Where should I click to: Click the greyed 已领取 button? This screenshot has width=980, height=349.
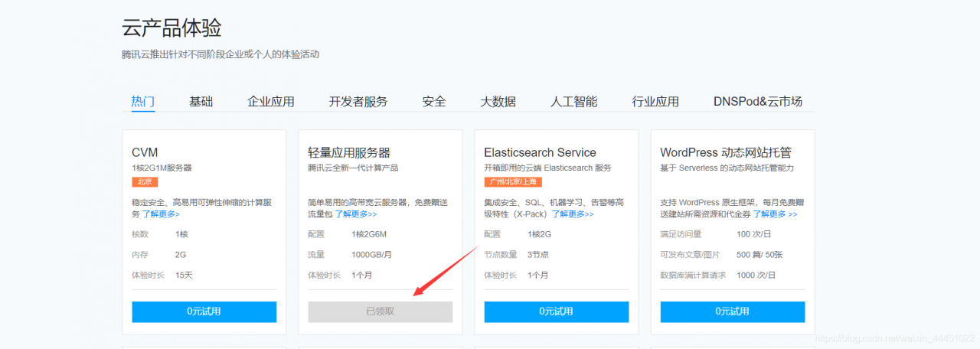click(x=381, y=311)
